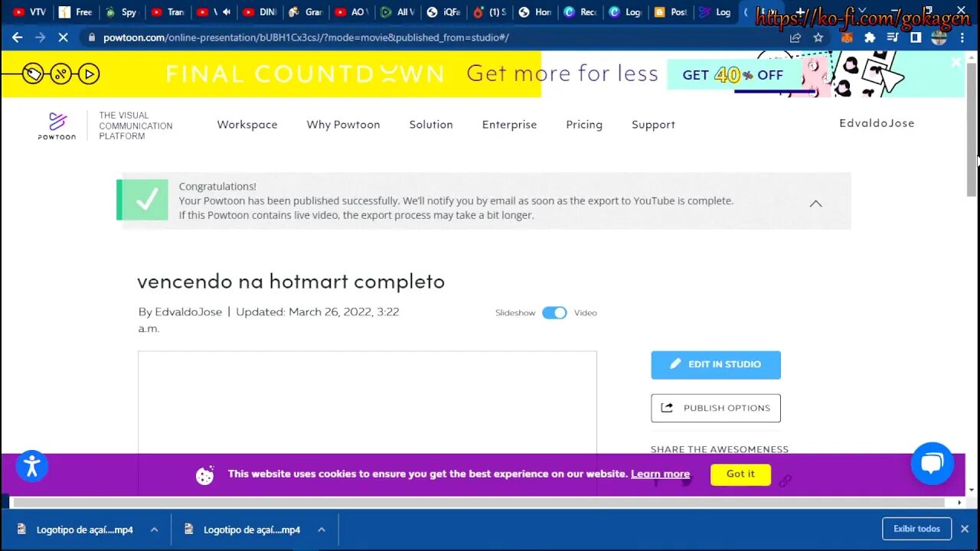Open Why Powtoon menu

(x=343, y=125)
